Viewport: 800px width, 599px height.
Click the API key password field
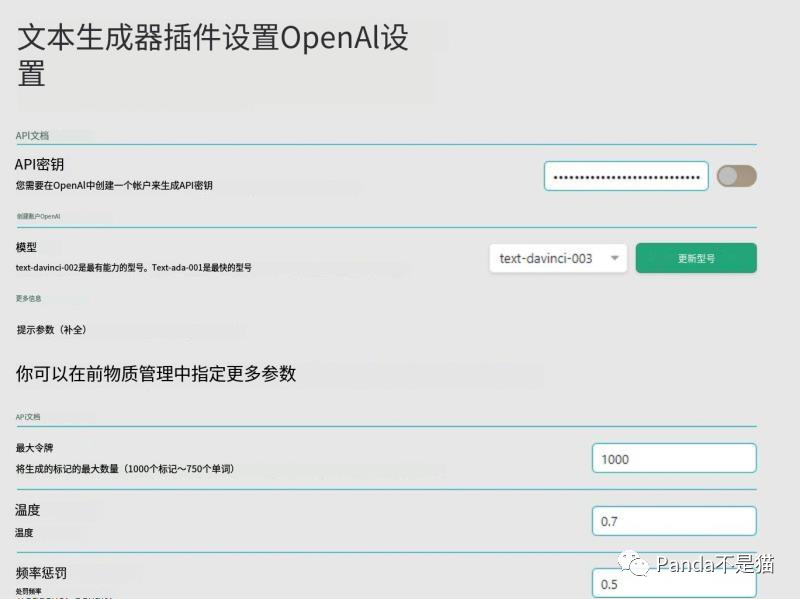click(x=626, y=177)
